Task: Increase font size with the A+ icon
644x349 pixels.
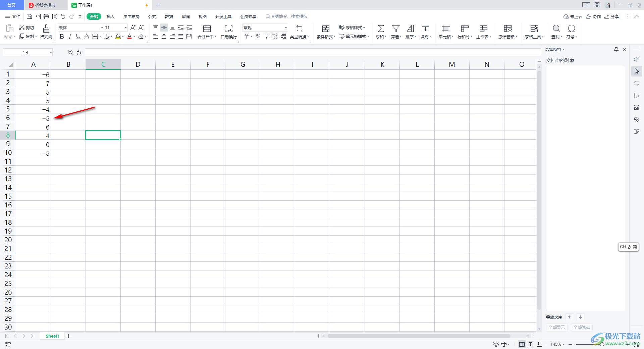Action: 133,28
